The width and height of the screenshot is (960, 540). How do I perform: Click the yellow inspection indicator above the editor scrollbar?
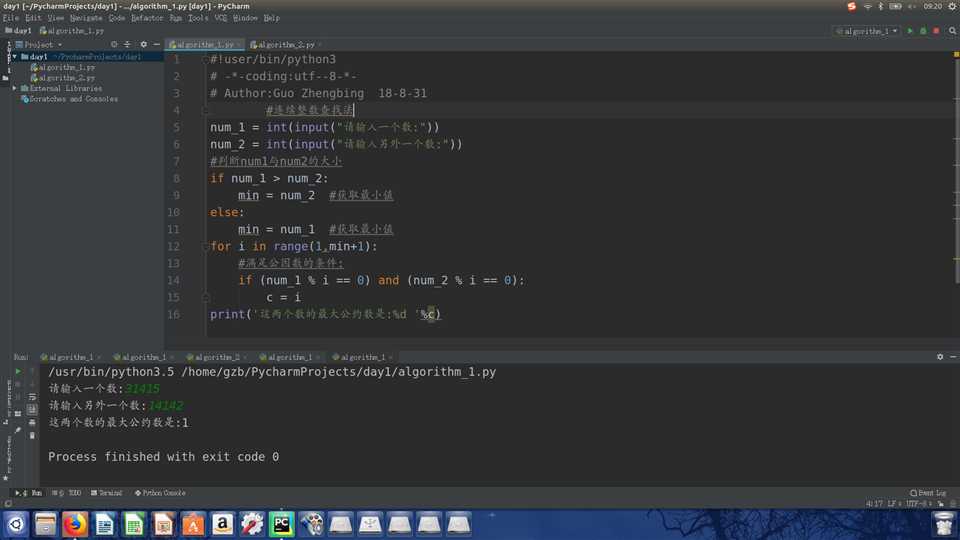coord(956,55)
